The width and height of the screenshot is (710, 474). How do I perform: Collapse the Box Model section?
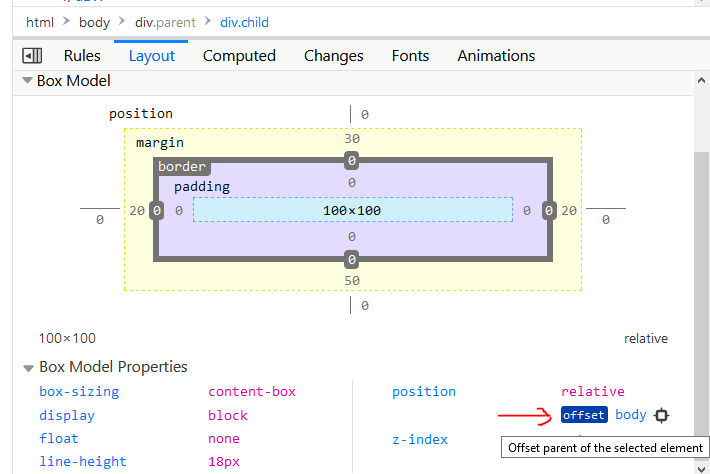28,81
